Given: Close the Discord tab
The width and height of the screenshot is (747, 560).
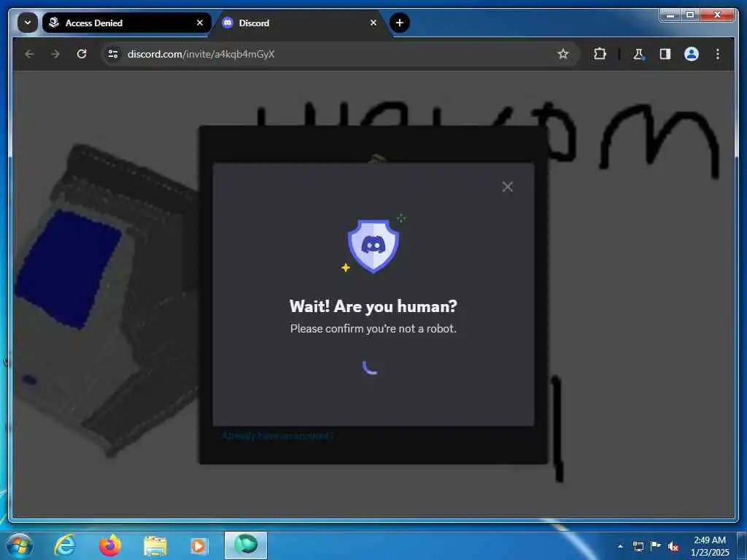Looking at the screenshot, I should 373,23.
